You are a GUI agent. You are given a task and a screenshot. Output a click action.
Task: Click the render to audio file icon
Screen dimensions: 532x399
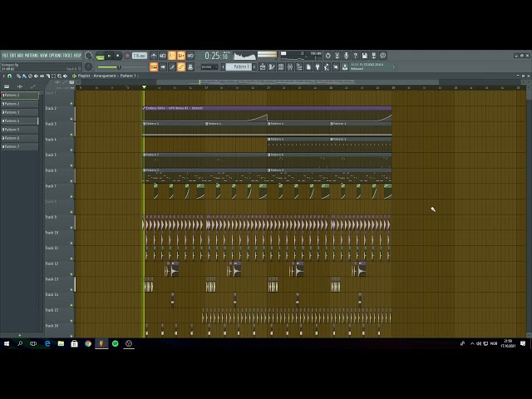click(374, 56)
